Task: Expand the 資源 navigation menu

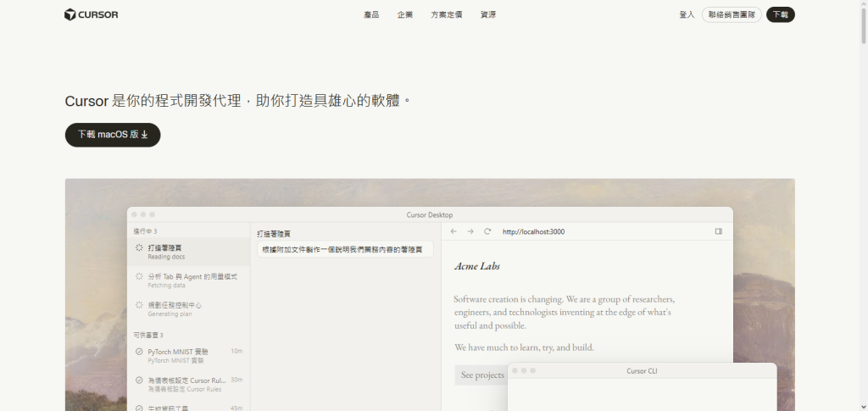Action: [x=488, y=15]
